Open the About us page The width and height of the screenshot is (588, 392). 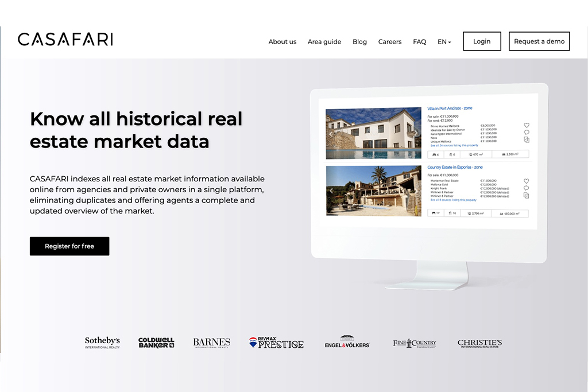283,41
